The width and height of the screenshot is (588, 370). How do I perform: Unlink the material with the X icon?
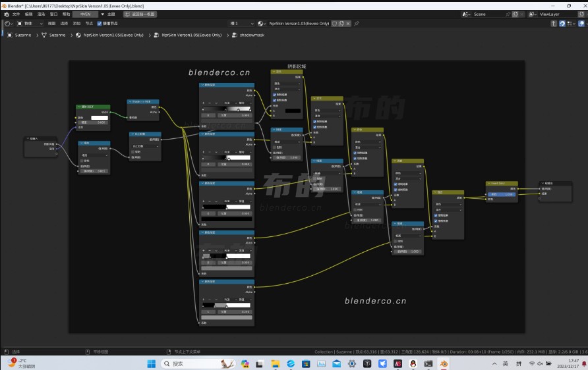coord(348,24)
